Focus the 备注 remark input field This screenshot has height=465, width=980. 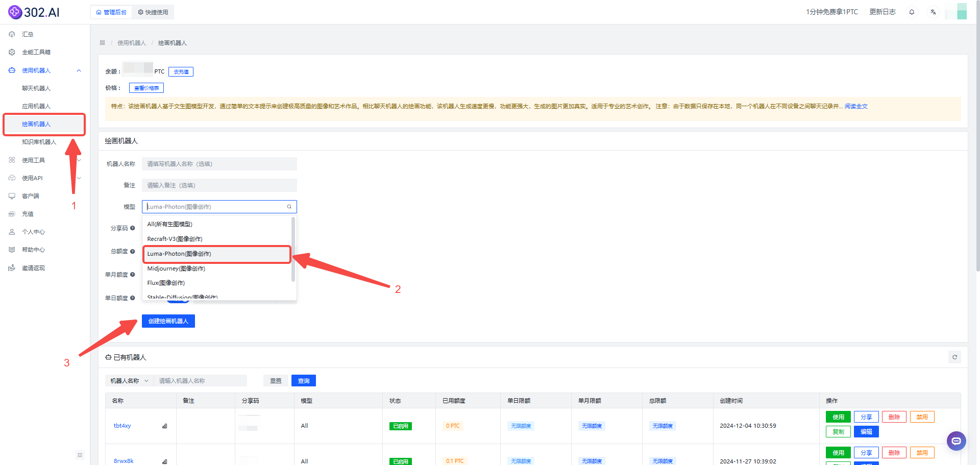click(219, 185)
